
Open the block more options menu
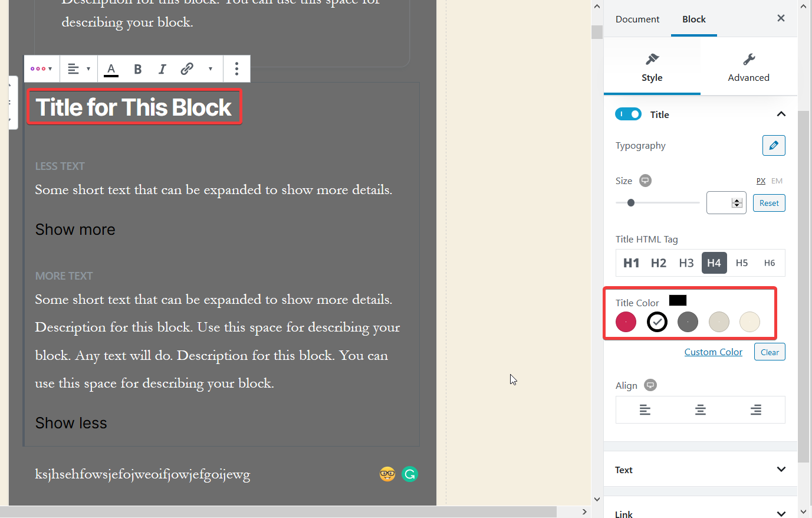click(x=236, y=69)
